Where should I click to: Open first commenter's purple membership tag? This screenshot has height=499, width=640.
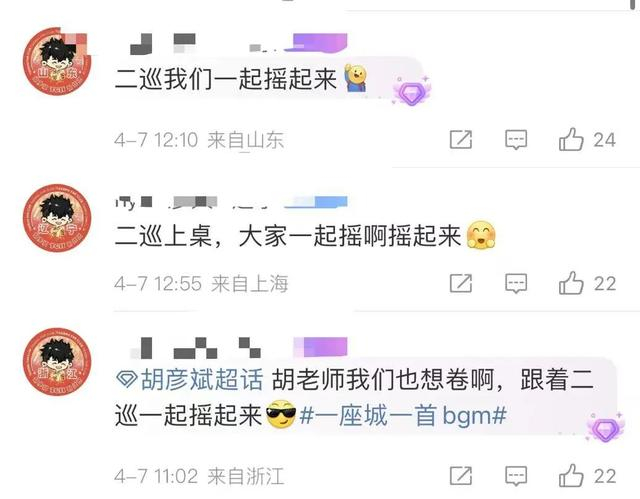point(316,42)
